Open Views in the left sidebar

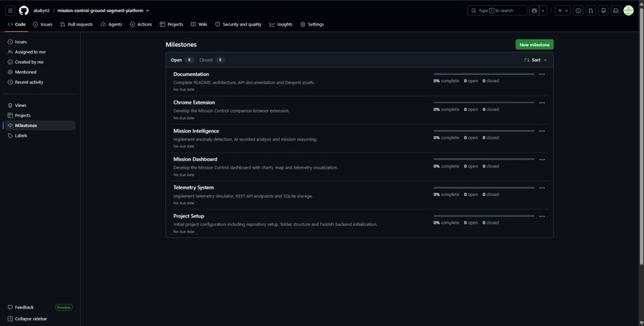click(x=38, y=105)
